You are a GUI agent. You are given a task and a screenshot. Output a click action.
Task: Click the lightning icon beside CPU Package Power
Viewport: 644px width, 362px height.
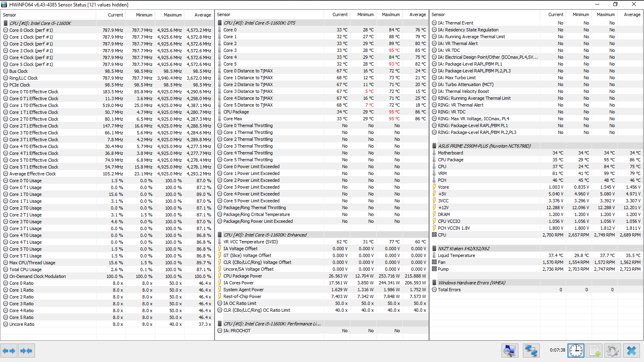coord(220,276)
